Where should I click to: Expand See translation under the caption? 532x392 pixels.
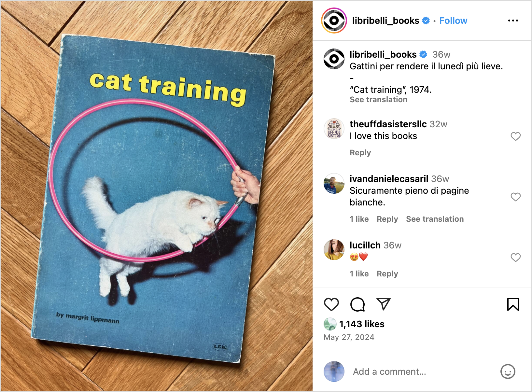click(378, 100)
